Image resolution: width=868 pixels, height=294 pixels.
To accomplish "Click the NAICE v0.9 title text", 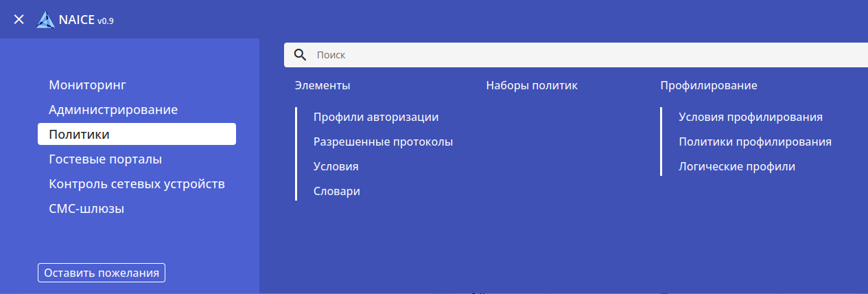I will 86,21.
